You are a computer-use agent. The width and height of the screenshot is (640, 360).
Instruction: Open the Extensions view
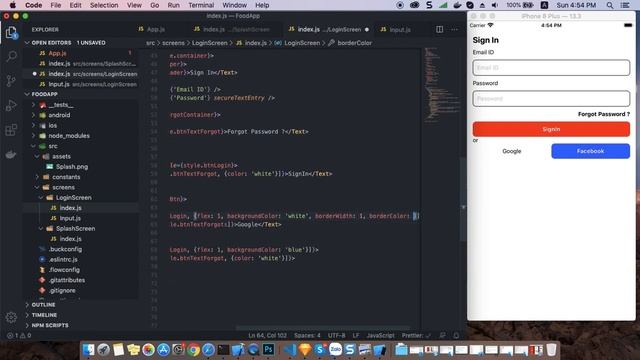(11, 130)
